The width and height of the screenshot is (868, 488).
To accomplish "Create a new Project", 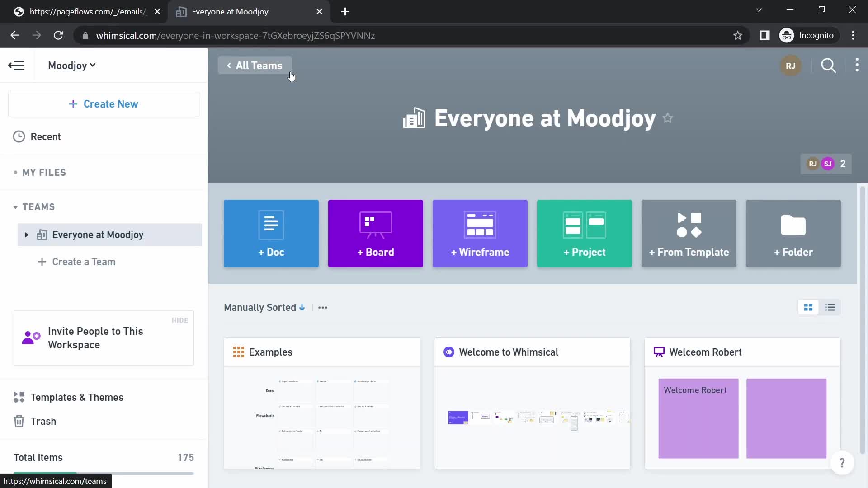I will point(585,234).
